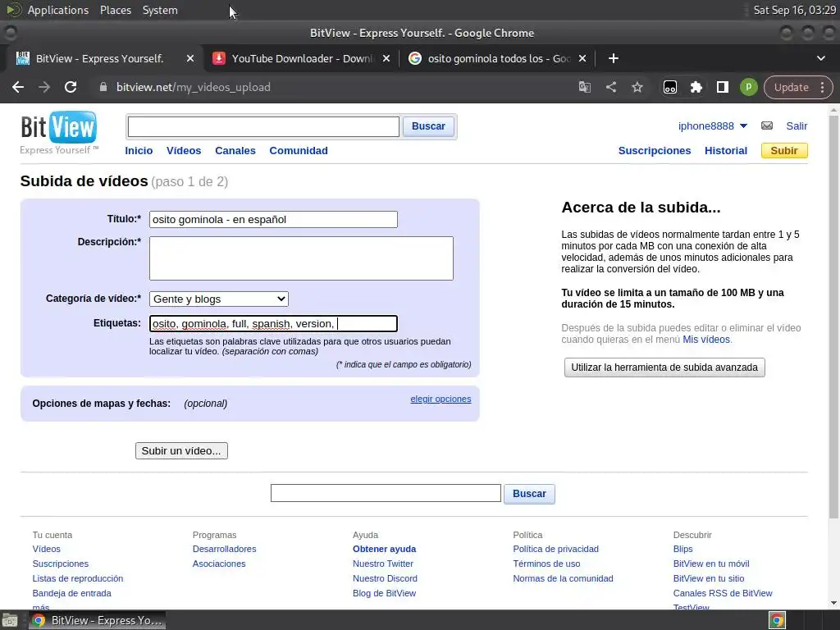Open Listas de reproducción footer link
Image resolution: width=840 pixels, height=630 pixels.
(78, 578)
